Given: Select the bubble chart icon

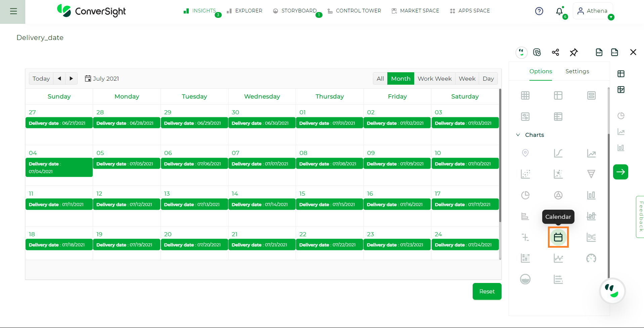Looking at the screenshot, I should 558,174.
